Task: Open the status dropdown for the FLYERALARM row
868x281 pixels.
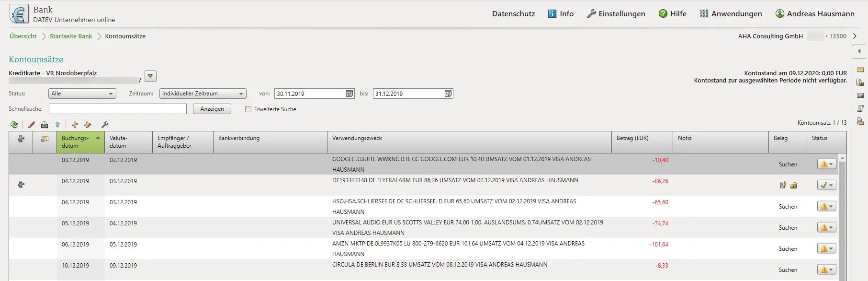Action: click(x=827, y=185)
